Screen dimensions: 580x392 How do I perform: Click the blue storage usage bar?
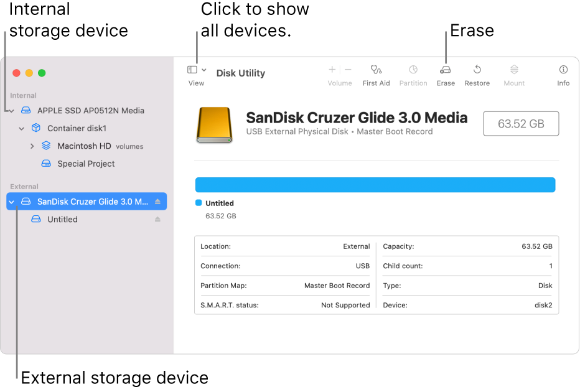[375, 184]
